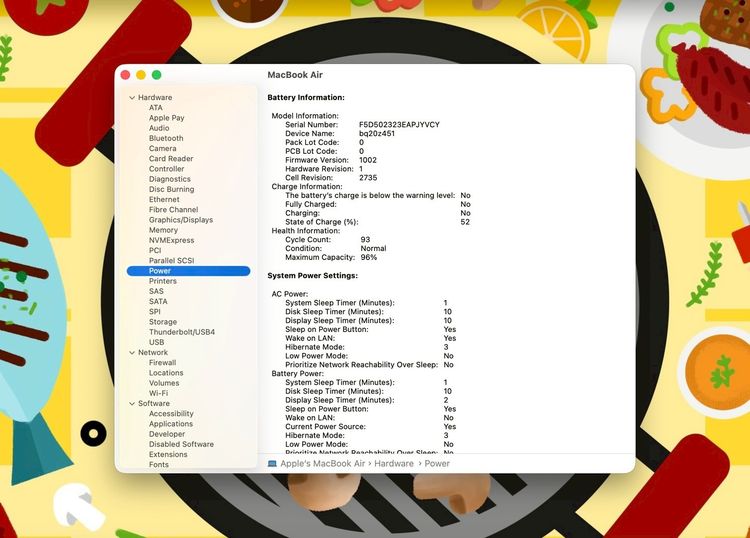Click the laptop icon in the path bar

pos(272,464)
